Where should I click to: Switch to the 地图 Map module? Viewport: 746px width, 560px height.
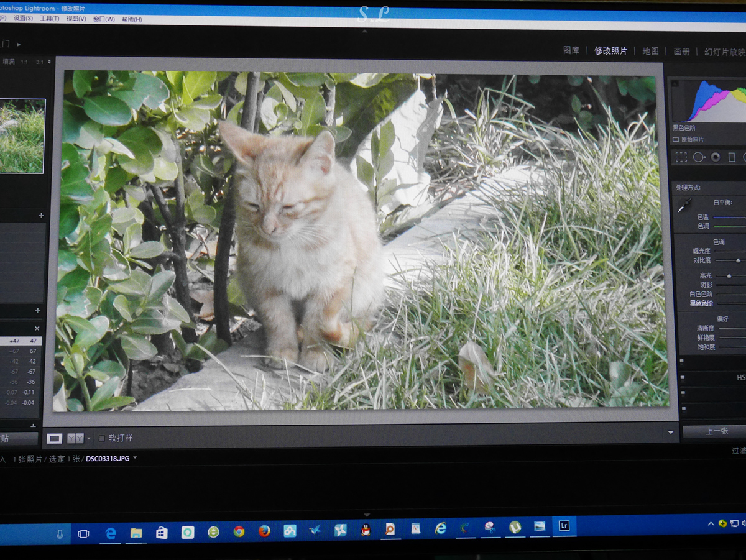point(650,51)
